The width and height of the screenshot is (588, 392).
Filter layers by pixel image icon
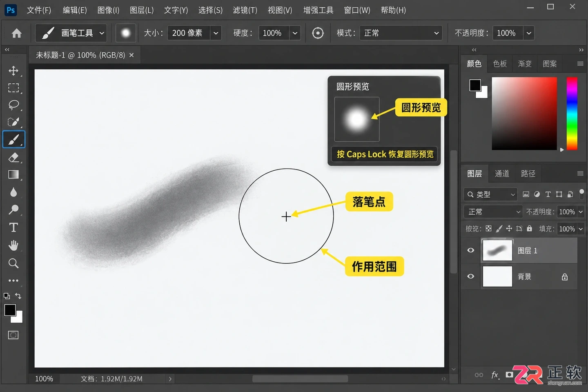[x=526, y=194]
